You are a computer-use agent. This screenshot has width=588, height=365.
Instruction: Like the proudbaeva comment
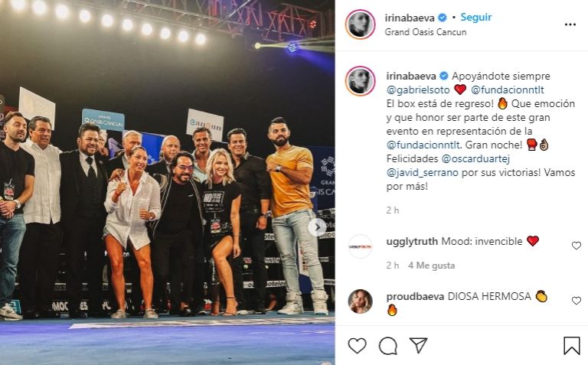[x=576, y=301]
